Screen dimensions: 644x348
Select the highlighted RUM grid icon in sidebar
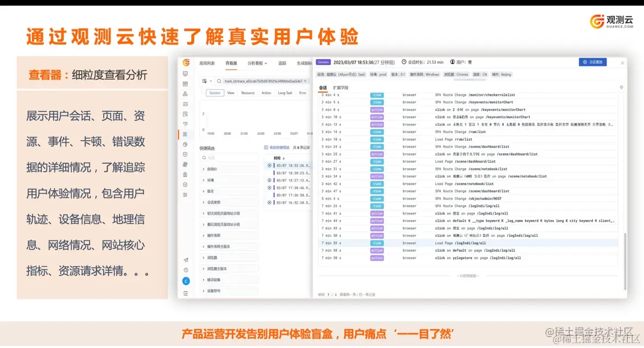coord(185,134)
